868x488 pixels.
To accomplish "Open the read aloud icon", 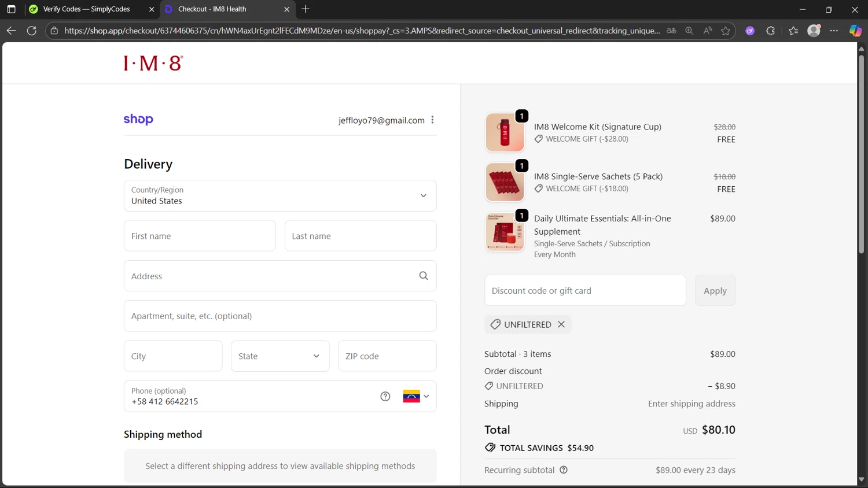I will click(x=707, y=31).
